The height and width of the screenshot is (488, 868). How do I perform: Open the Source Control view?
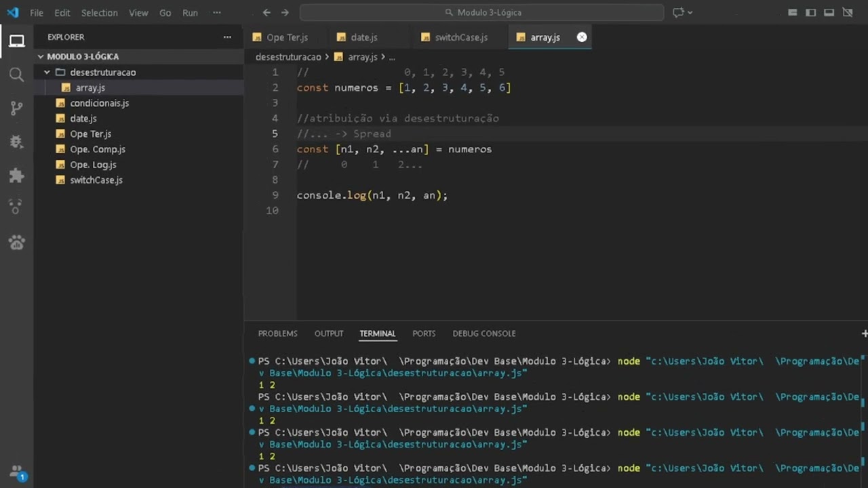(x=17, y=108)
